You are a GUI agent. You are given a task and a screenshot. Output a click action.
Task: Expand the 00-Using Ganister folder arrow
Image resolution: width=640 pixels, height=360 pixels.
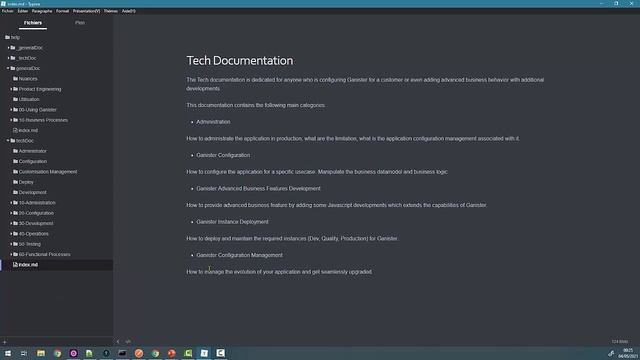coord(11,110)
